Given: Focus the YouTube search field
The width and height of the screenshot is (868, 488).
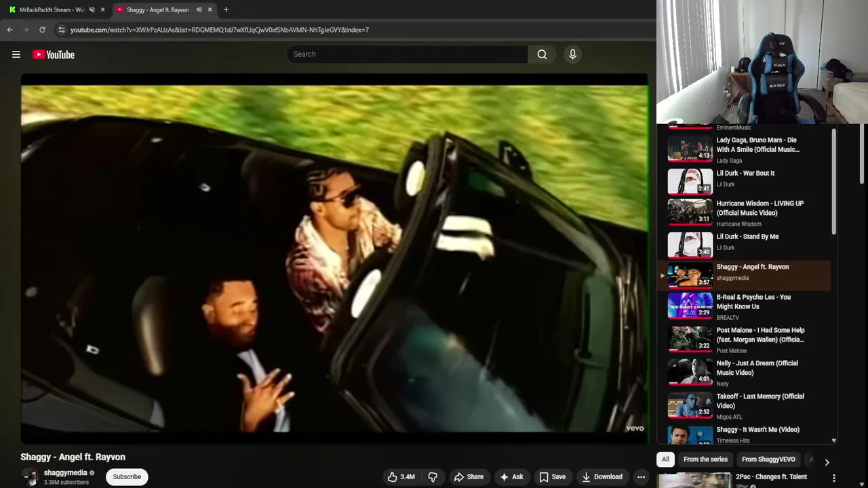Looking at the screenshot, I should click(407, 54).
